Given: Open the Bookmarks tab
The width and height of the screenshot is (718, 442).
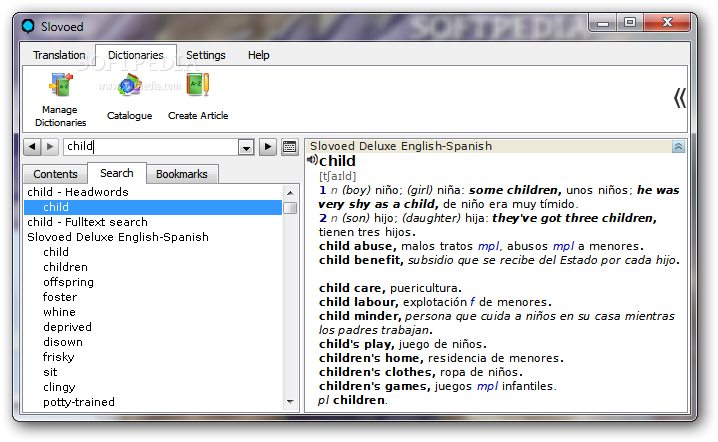Looking at the screenshot, I should pyautogui.click(x=182, y=174).
